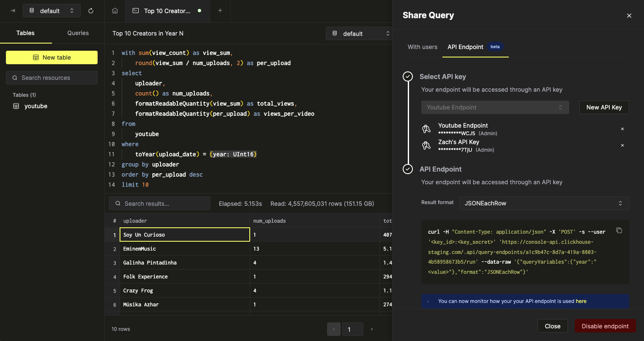The height and width of the screenshot is (341, 644).
Task: Open the endpoint monitoring here link
Action: point(581,301)
